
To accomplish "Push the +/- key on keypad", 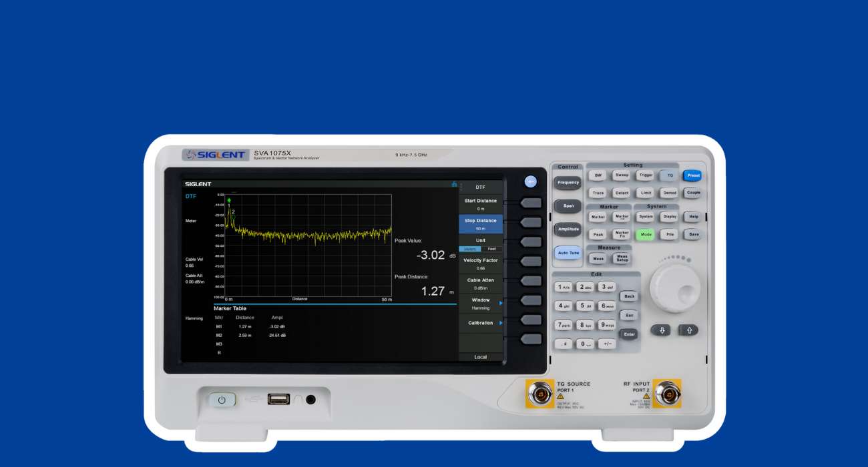I will click(606, 344).
